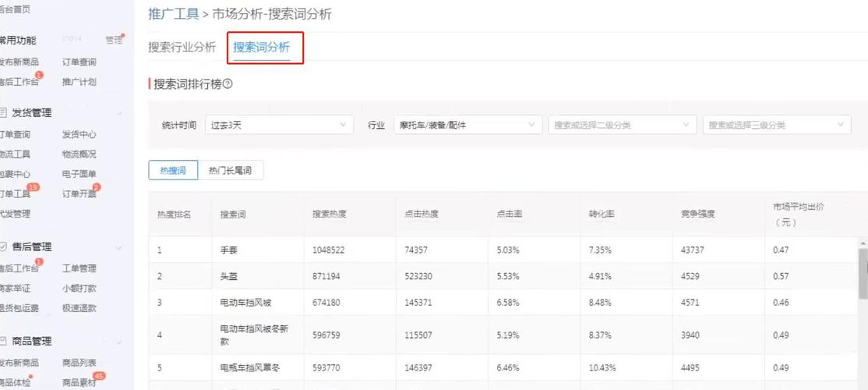
Task: Select the 热搜词 tab button
Action: [x=173, y=171]
